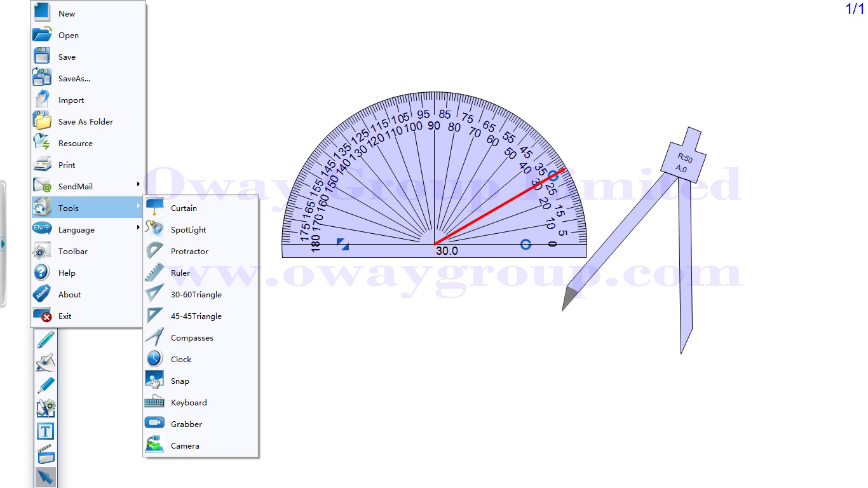Open the on-screen Keyboard icon
The height and width of the screenshot is (488, 868).
coord(154,402)
